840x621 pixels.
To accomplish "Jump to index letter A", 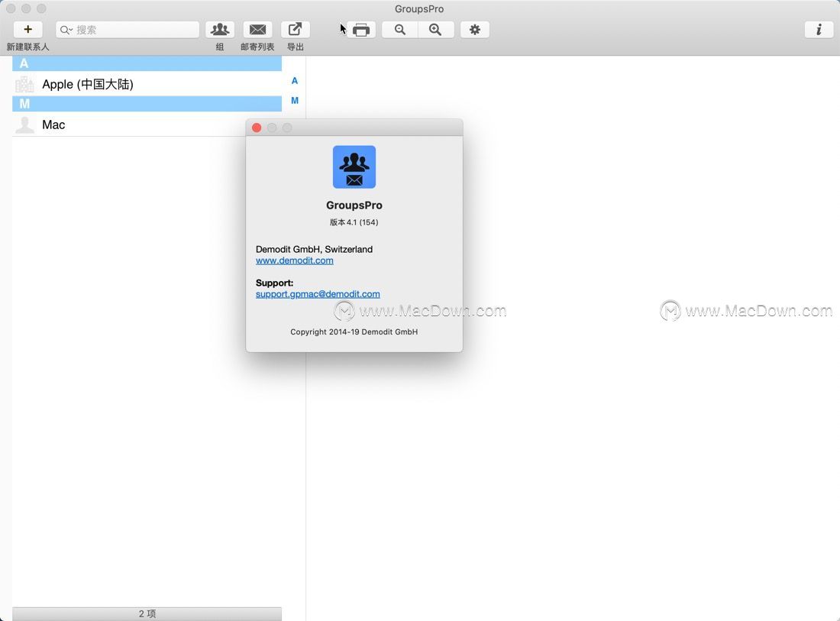I will pos(295,81).
